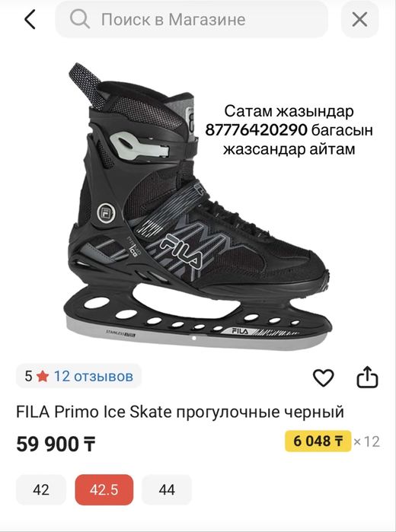Add the skate to favorites with heart

click(323, 377)
